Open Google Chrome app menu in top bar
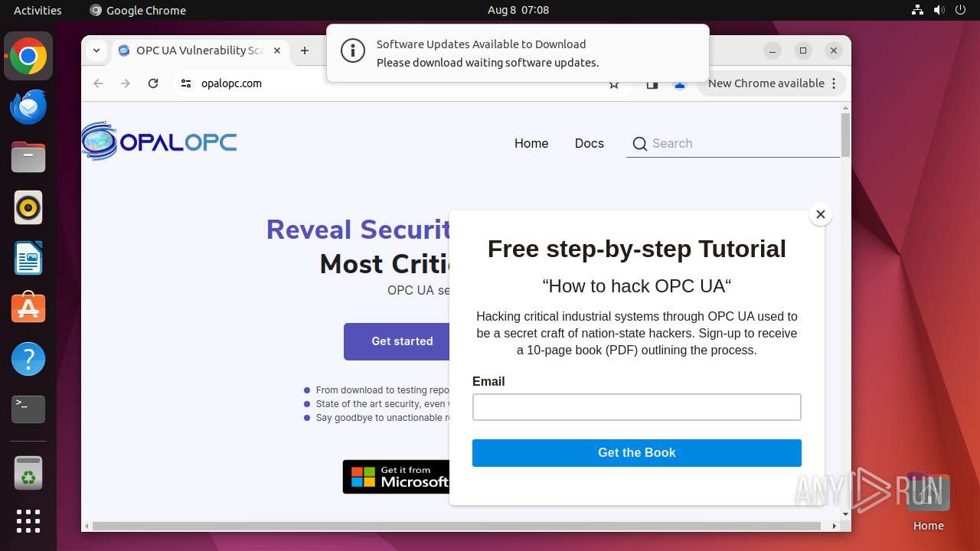This screenshot has width=980, height=551. coord(138,10)
